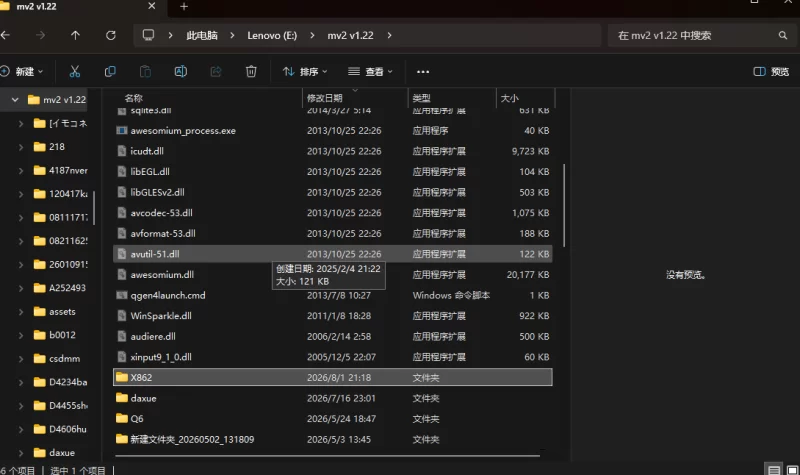Click the qgen4launch.cmd file icon
This screenshot has height=475, width=800.
click(x=121, y=295)
